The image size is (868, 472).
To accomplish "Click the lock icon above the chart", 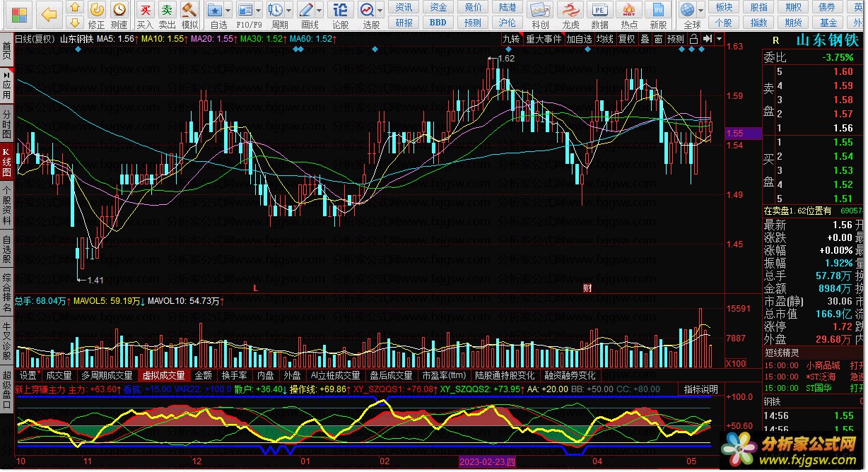I will click(x=694, y=39).
